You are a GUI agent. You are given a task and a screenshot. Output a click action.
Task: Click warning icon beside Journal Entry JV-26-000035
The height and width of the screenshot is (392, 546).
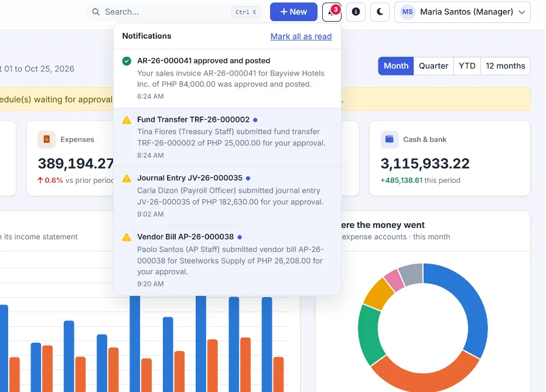[x=127, y=179]
